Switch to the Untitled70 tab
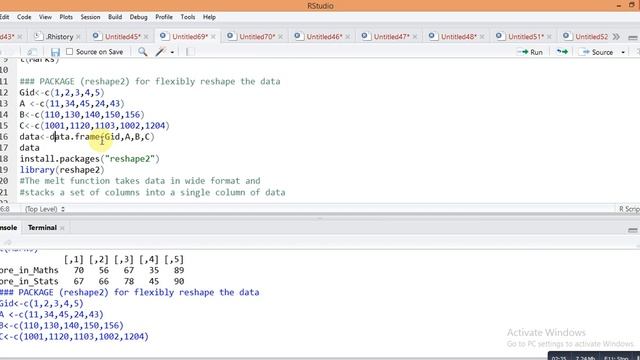 257,37
